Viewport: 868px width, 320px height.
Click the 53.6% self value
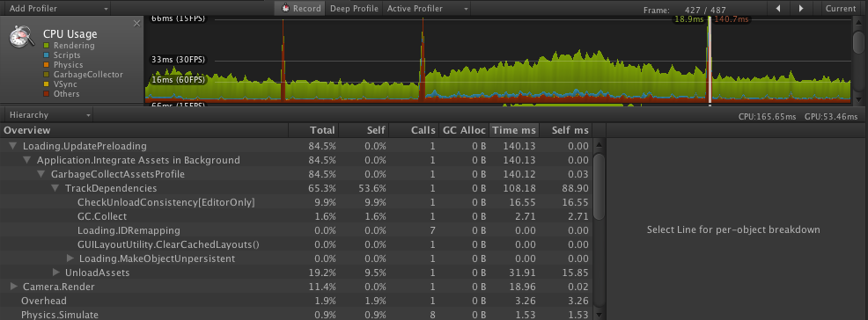point(372,188)
